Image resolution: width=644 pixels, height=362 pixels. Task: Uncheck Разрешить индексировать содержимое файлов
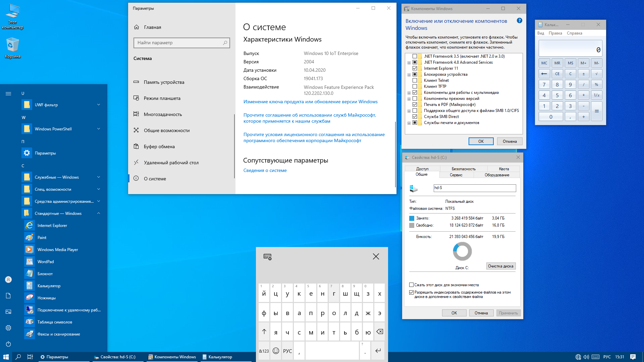[x=411, y=292]
